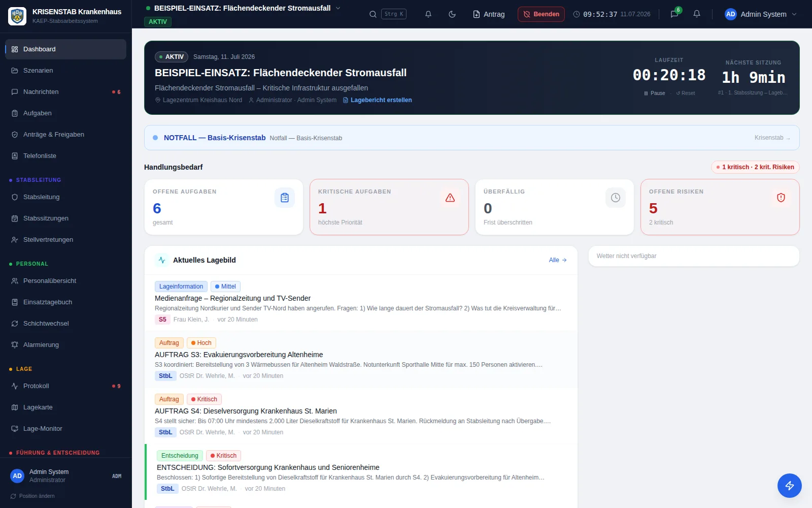Click the Lage-Monitor screen icon
Image resolution: width=812 pixels, height=508 pixels.
click(x=15, y=429)
